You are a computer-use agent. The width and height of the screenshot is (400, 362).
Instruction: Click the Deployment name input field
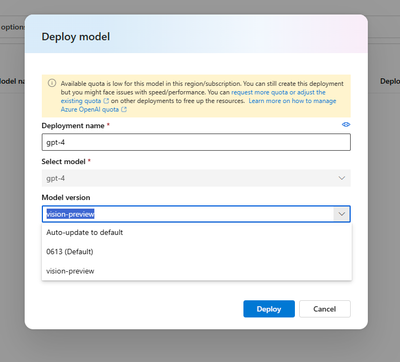coord(196,142)
